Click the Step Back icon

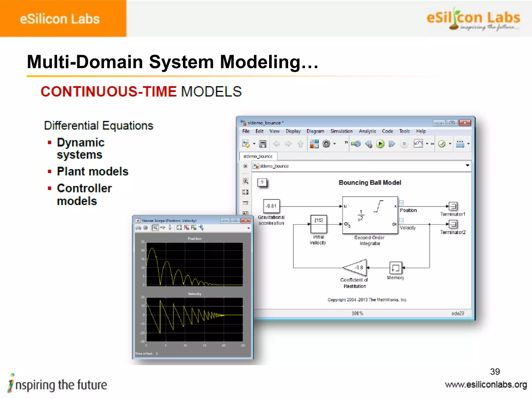[x=368, y=144]
